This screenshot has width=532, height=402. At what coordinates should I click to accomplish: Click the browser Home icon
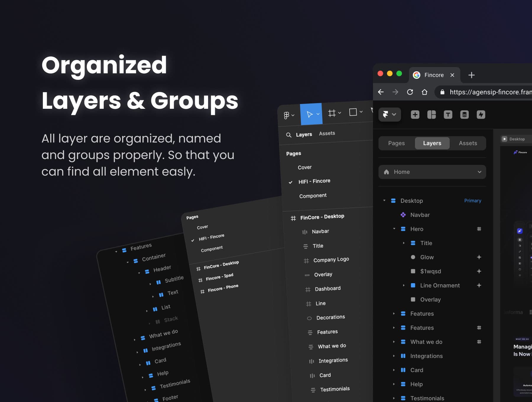(x=424, y=92)
